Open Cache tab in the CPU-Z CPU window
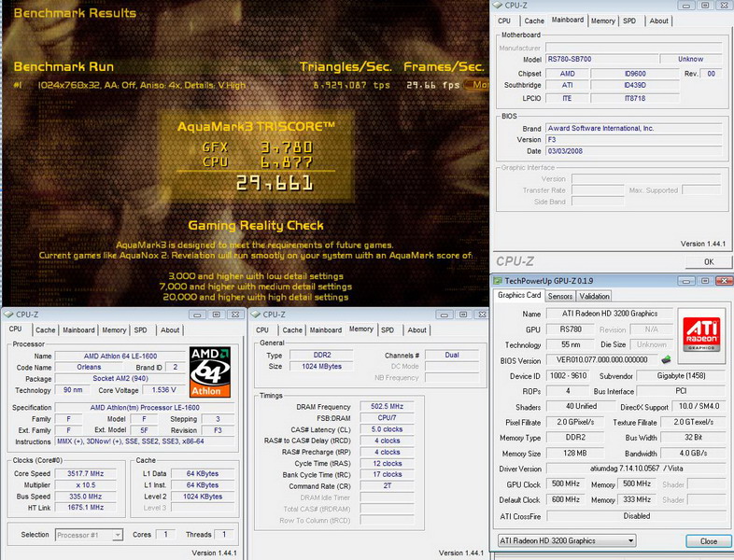734x560 pixels. point(46,330)
